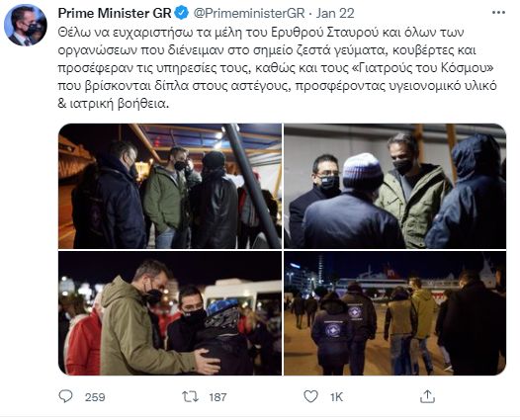View the bottom-left tweet photo
520x420 pixels.
(x=170, y=313)
